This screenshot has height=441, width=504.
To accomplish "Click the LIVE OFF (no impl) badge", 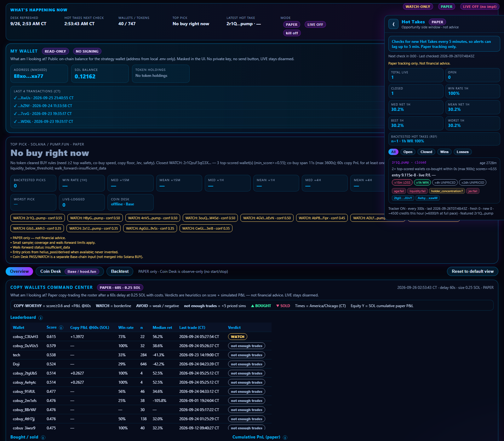I will (479, 7).
